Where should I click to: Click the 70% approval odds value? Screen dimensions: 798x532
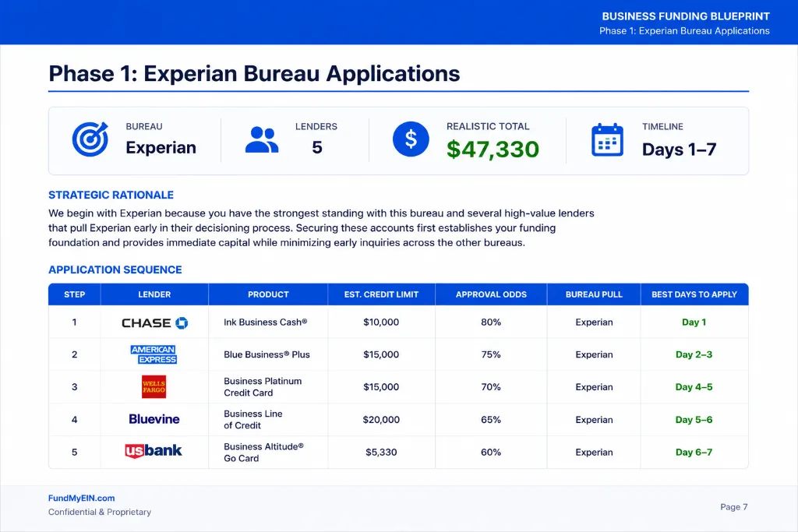(x=491, y=387)
